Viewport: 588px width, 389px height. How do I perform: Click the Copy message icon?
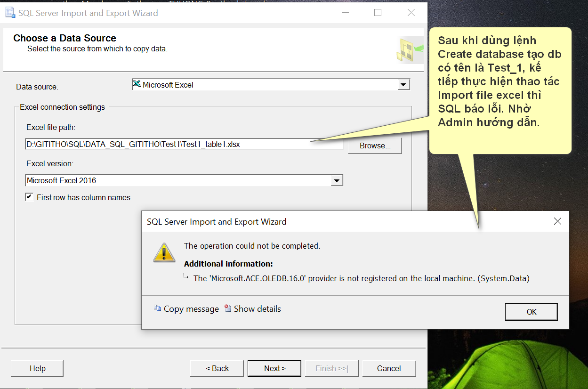click(157, 308)
